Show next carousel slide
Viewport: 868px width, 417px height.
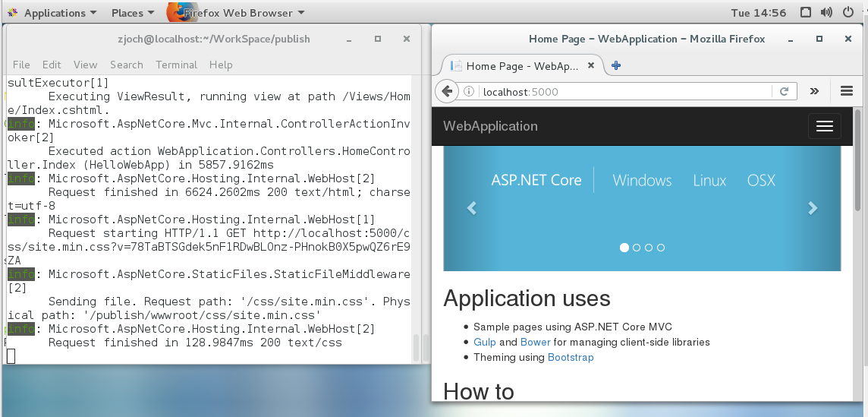click(813, 208)
